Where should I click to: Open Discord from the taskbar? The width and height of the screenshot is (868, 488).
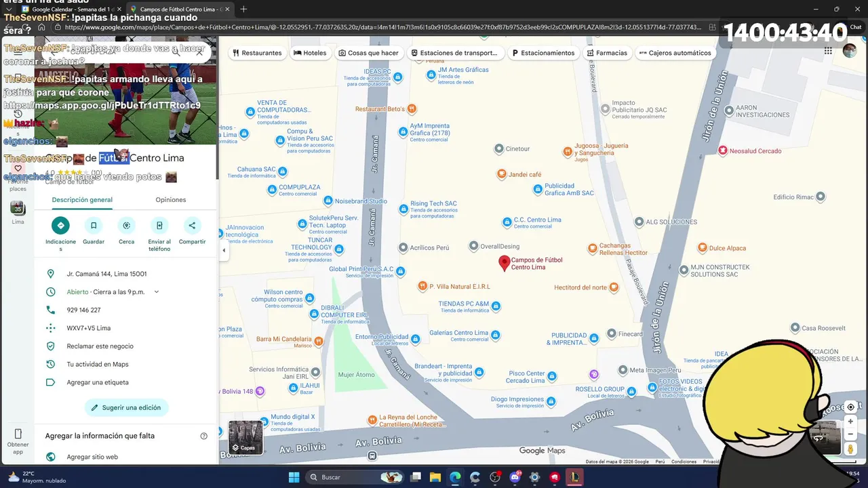(515, 477)
